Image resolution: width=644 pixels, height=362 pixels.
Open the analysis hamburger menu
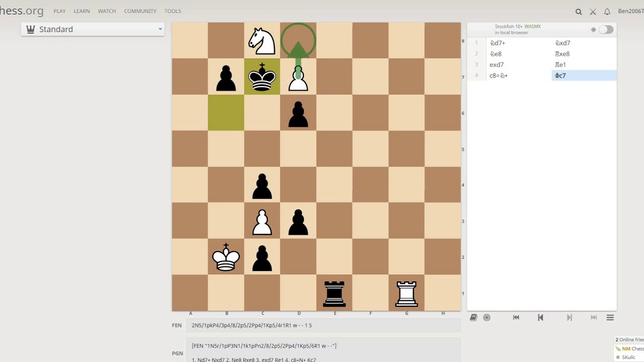[610, 318]
